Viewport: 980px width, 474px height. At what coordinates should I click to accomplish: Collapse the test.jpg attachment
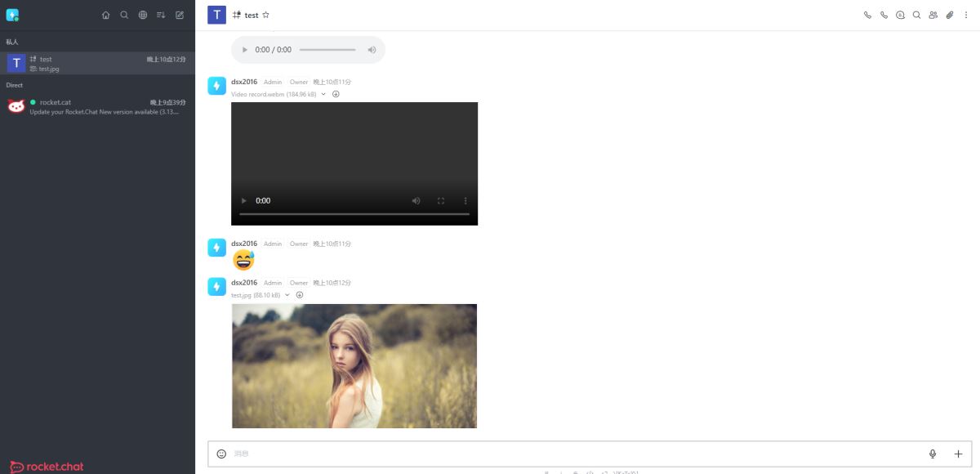click(287, 295)
